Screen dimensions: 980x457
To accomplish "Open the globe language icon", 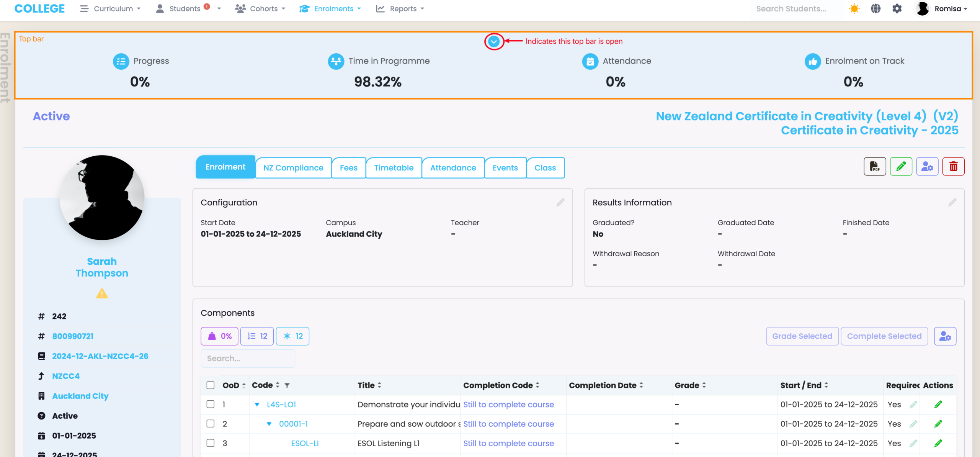I will click(876, 8).
